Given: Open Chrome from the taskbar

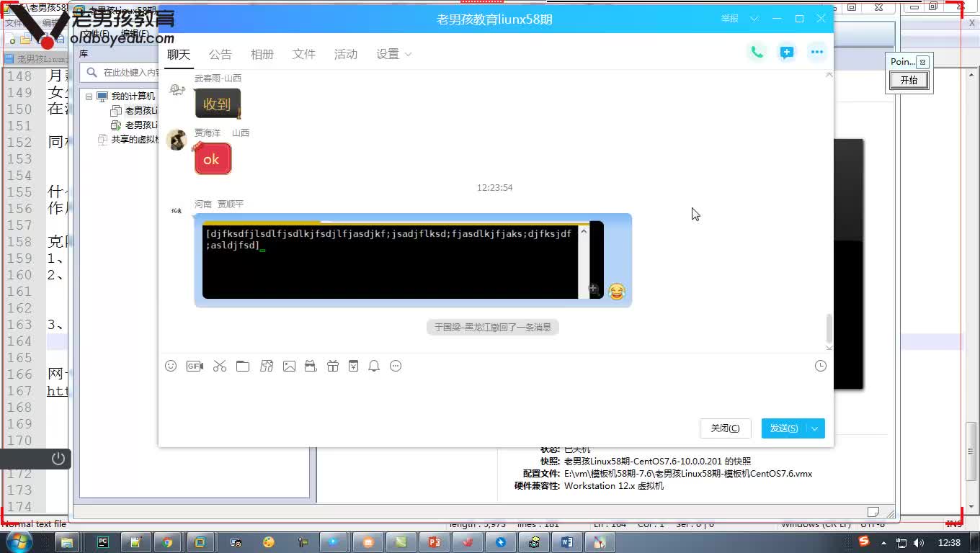Looking at the screenshot, I should click(x=167, y=542).
